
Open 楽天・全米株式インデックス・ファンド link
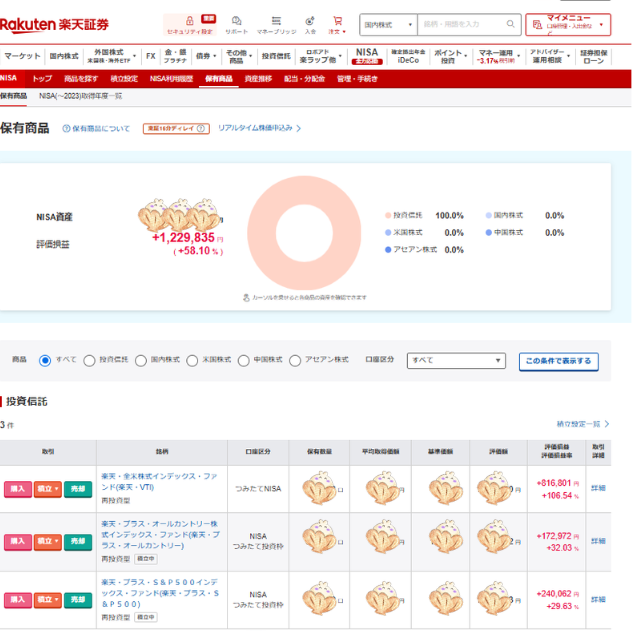(x=159, y=482)
